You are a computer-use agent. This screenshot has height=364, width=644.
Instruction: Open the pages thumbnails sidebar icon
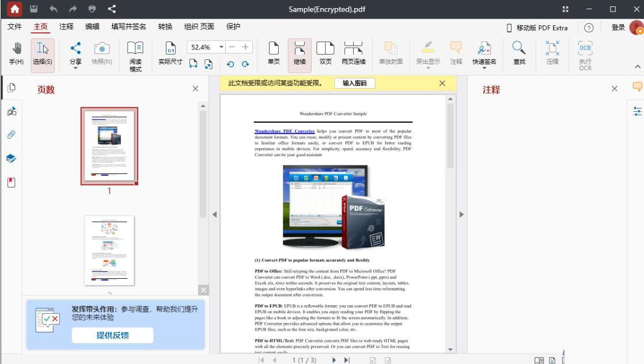[x=12, y=88]
